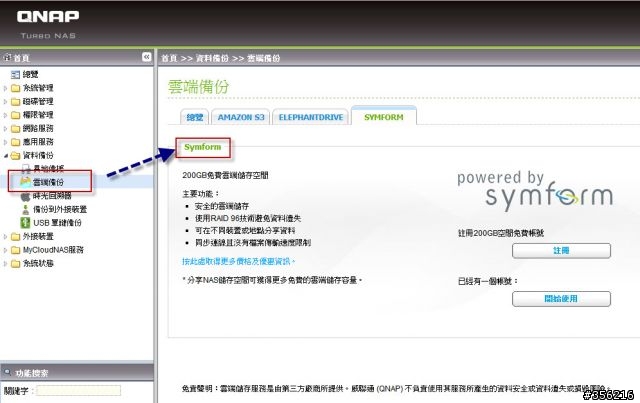Expand the 系統管理 tree node arrow
Image resolution: width=640 pixels, height=403 pixels.
click(x=5, y=88)
